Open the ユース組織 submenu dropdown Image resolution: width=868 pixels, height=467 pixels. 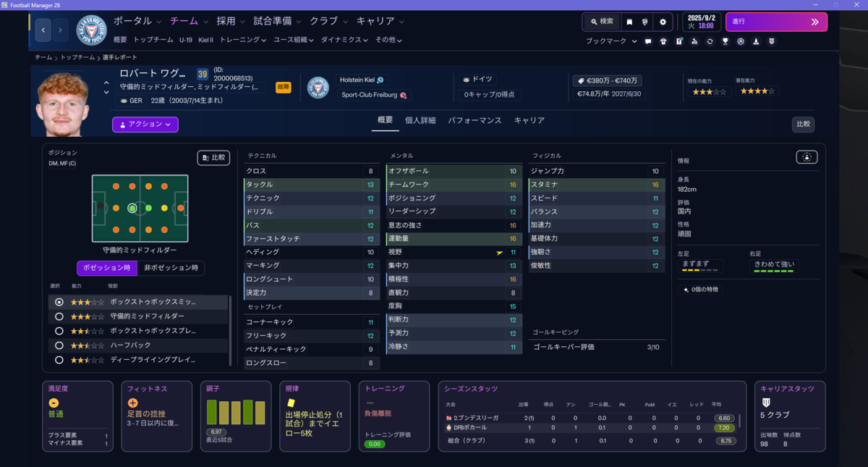point(294,40)
